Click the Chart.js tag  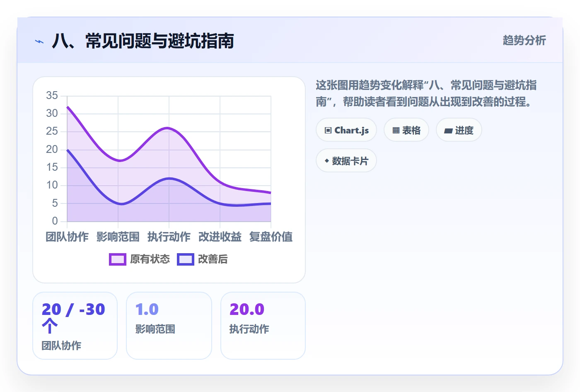click(346, 130)
